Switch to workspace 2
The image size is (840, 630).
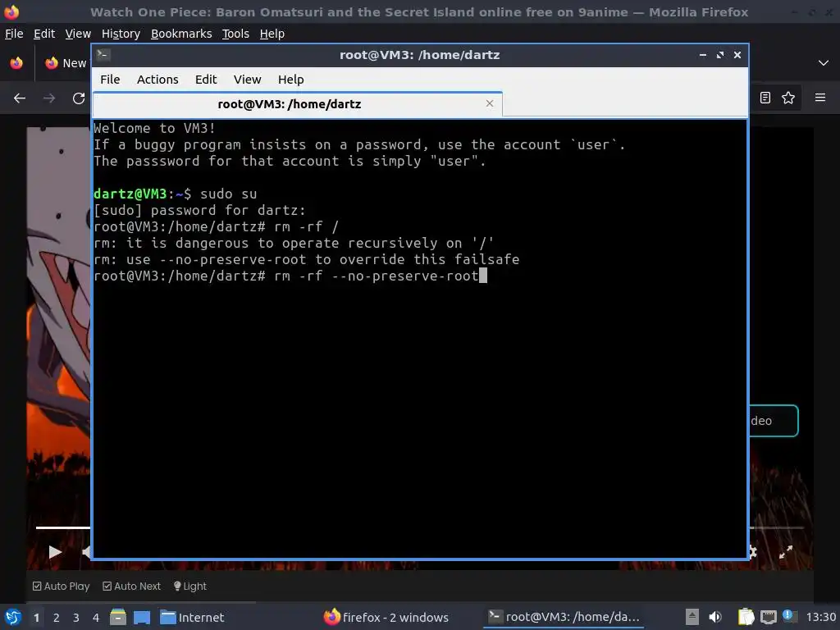coord(57,618)
